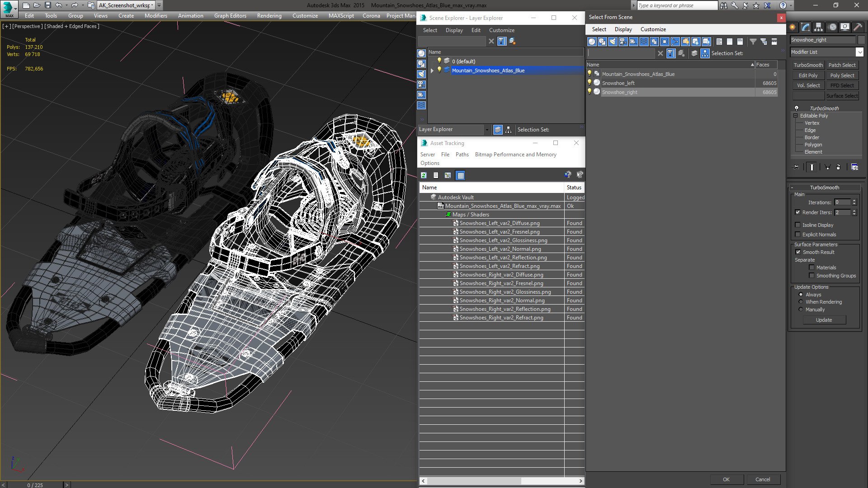868x488 pixels.
Task: Open the Display command panel tab
Action: click(x=845, y=27)
